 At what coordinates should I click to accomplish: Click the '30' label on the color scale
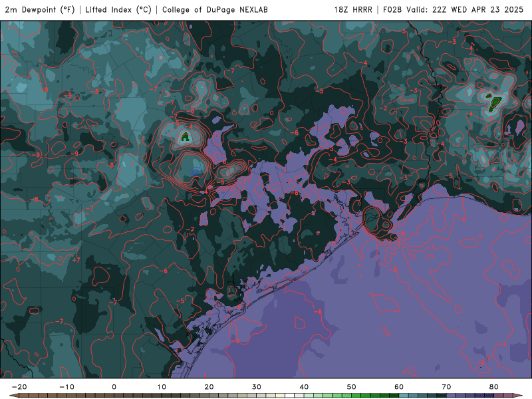[x=257, y=387]
